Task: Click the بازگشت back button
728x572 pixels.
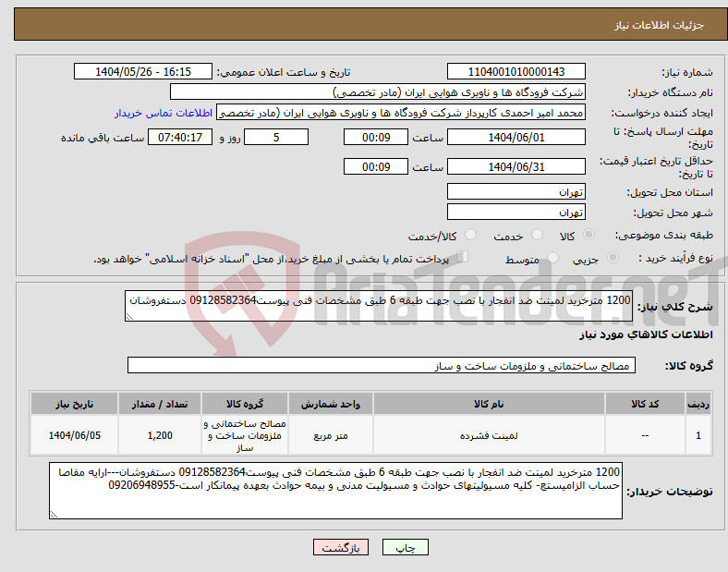Action: tap(341, 547)
